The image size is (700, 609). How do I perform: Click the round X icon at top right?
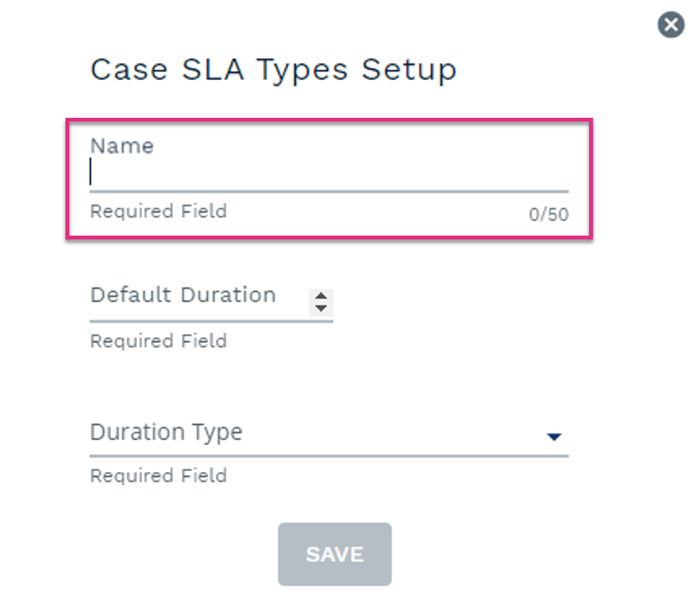[x=671, y=25]
